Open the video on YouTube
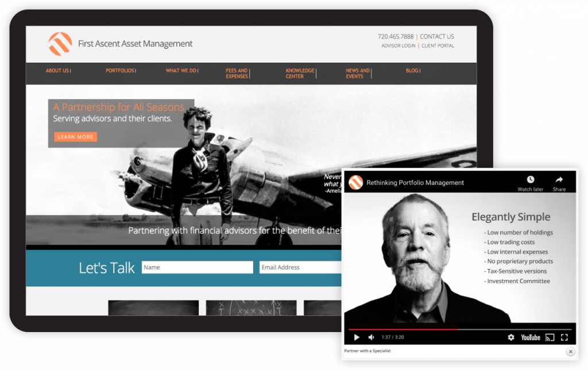 click(x=530, y=338)
